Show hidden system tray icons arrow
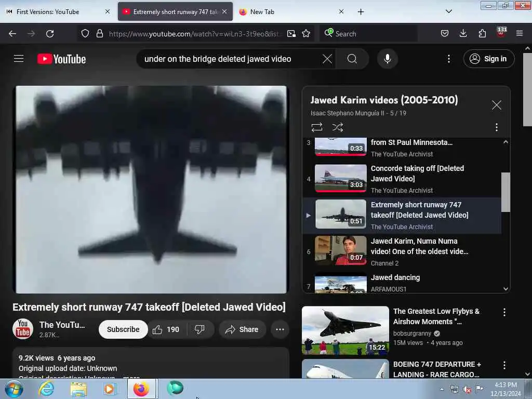This screenshot has height=399, width=532. pos(442,389)
